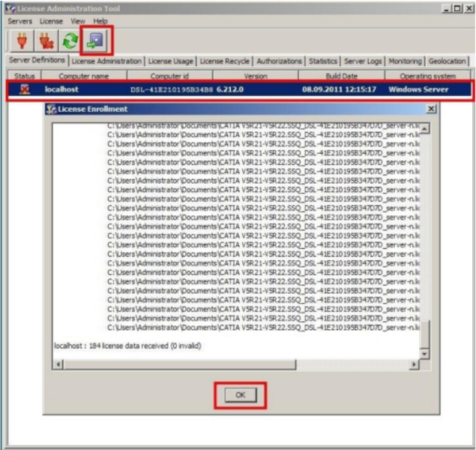This screenshot has height=450, width=476.
Task: Click the vertical scrollbar thumb in enrollment log
Action: click(x=424, y=334)
